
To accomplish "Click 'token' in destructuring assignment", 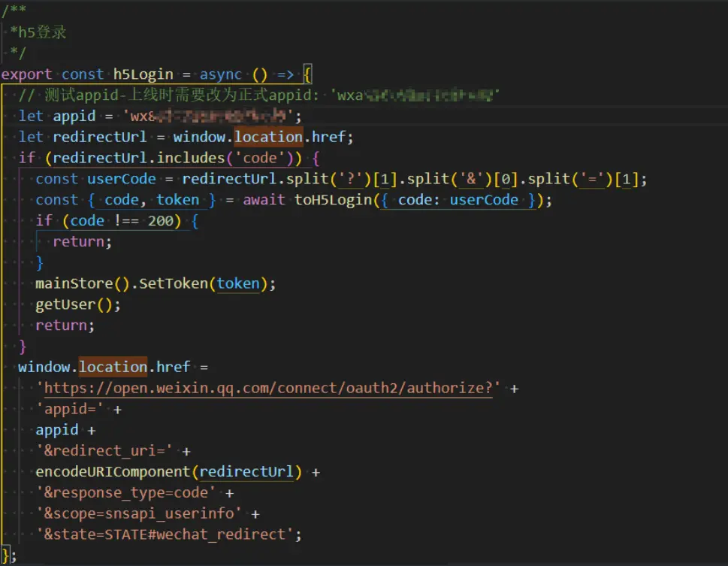I will pyautogui.click(x=177, y=200).
